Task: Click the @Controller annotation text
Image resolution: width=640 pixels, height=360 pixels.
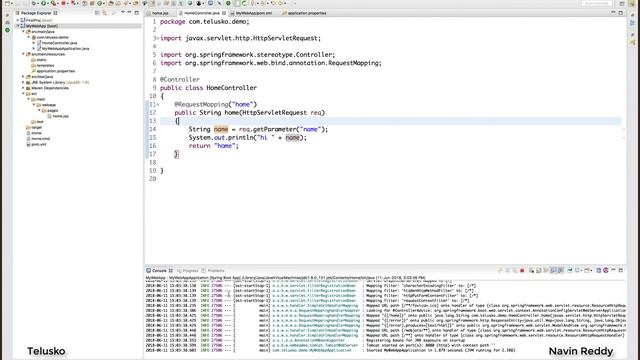Action: point(180,80)
